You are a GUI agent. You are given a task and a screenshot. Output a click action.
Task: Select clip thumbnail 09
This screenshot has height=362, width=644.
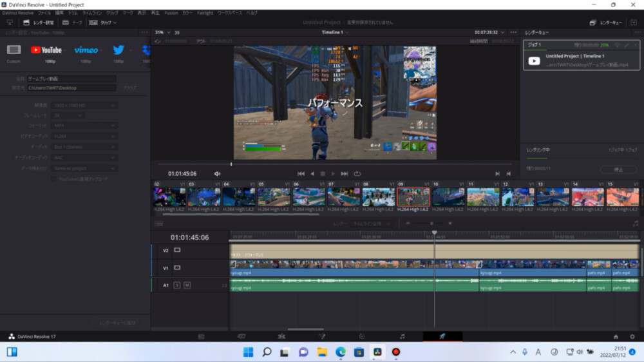click(x=413, y=197)
